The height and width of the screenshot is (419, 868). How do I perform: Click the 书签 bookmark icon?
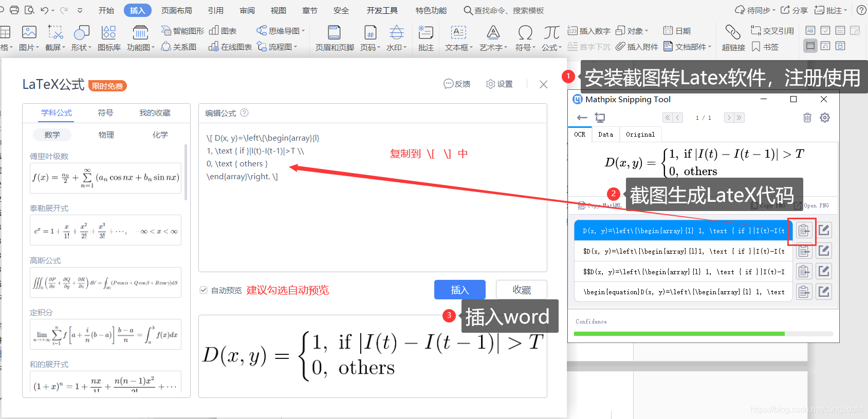click(x=756, y=47)
